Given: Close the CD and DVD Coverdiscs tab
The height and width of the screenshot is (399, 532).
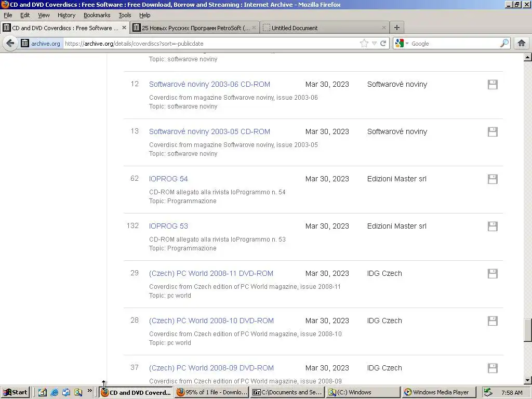Looking at the screenshot, I should pyautogui.click(x=124, y=28).
